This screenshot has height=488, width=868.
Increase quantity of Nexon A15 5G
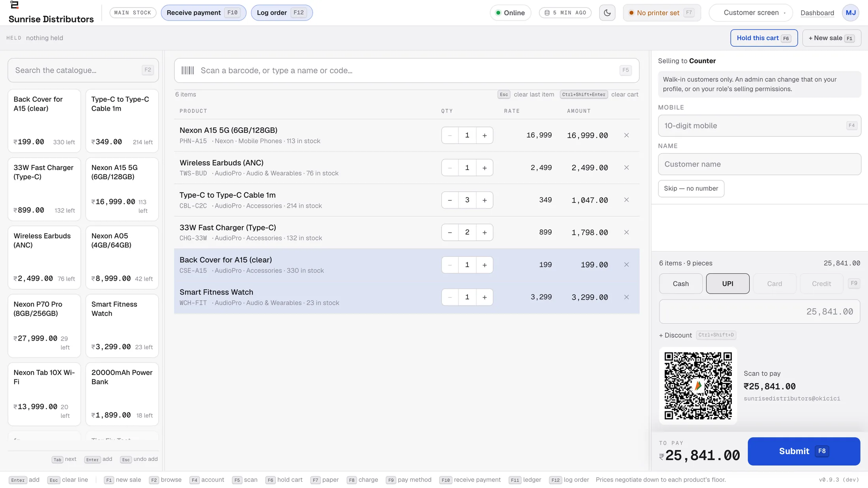coord(485,135)
